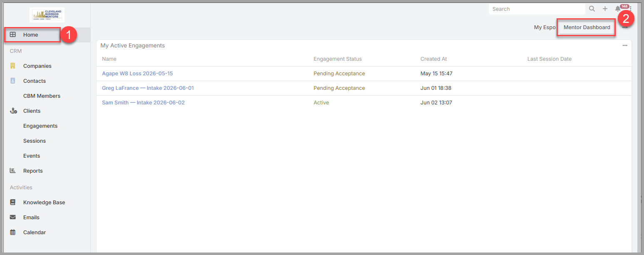Click the Home grid icon in sidebar
This screenshot has width=644, height=255.
click(13, 35)
